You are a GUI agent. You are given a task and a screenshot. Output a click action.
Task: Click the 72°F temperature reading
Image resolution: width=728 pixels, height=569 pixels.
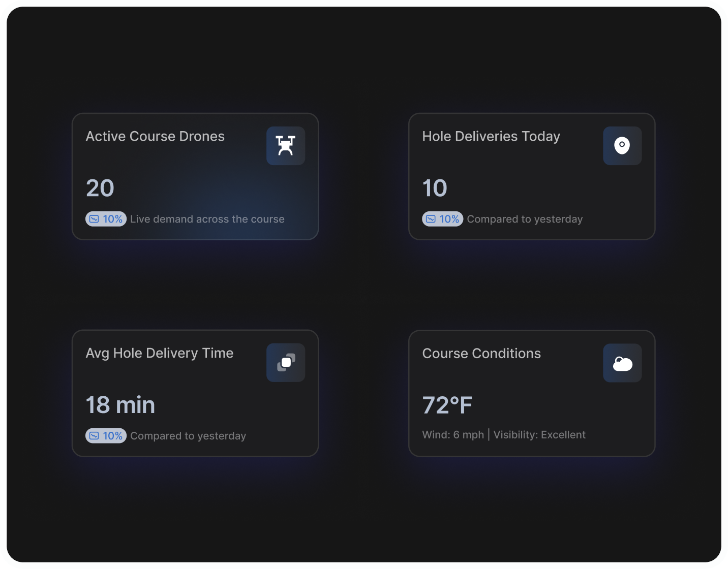447,405
